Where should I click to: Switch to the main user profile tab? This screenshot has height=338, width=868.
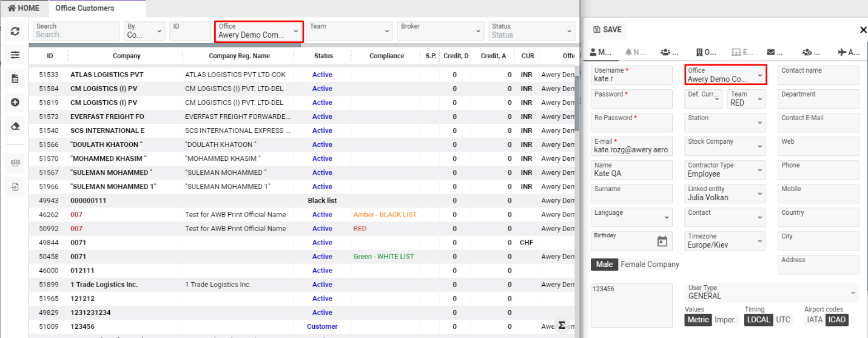[x=601, y=52]
